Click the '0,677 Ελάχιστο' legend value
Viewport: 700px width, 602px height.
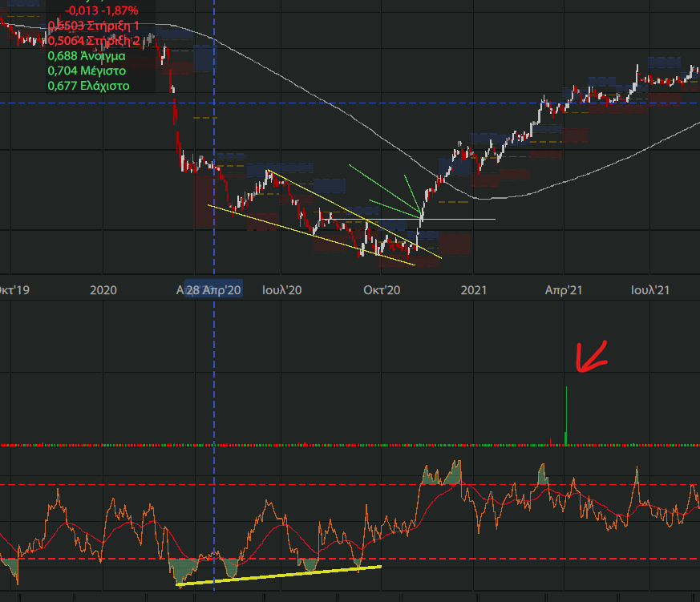[88, 85]
